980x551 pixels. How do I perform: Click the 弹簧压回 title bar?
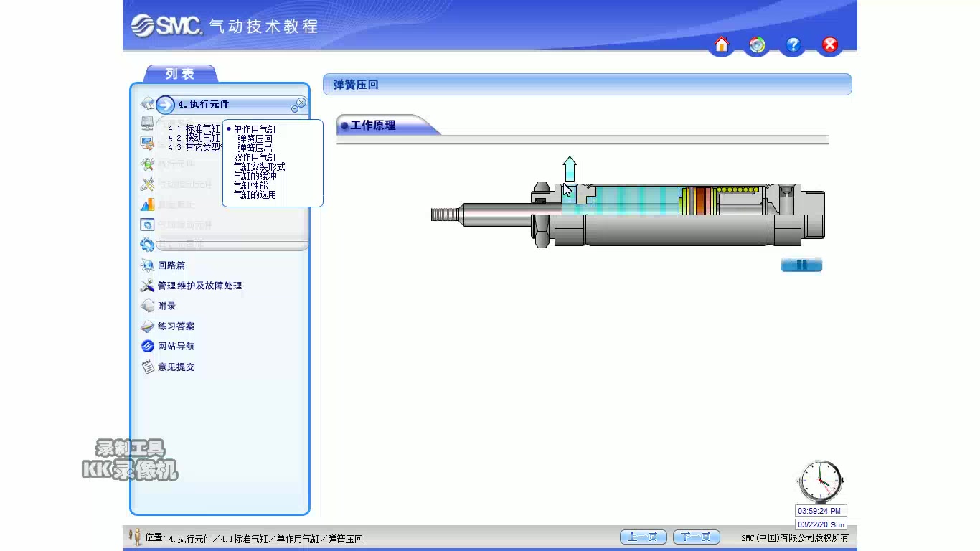click(x=587, y=84)
